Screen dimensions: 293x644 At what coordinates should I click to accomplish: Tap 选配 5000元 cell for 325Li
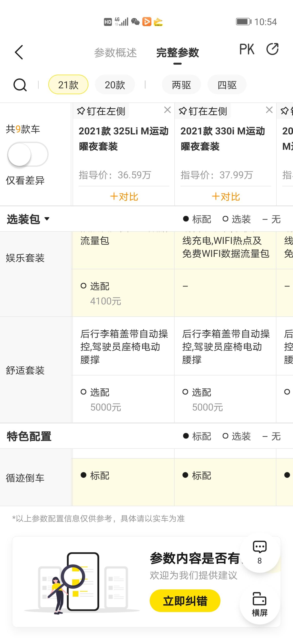pyautogui.click(x=123, y=399)
